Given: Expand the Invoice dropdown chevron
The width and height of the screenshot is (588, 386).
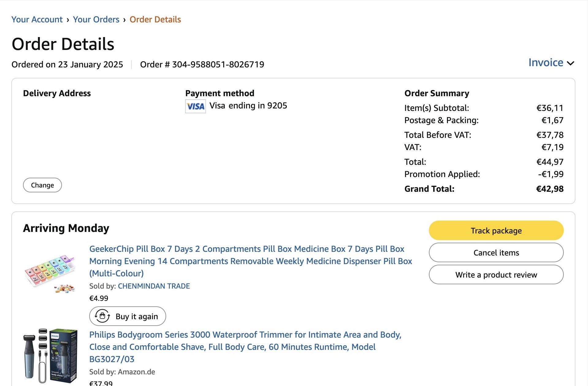Looking at the screenshot, I should click(570, 63).
